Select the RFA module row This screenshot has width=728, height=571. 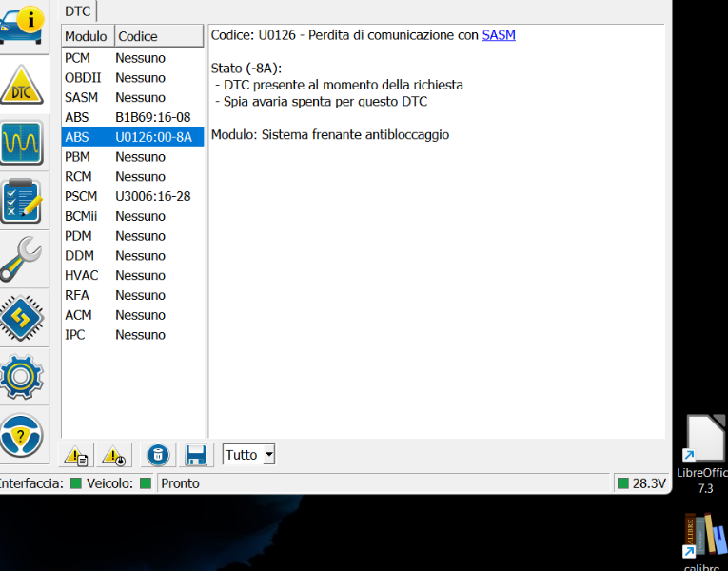coord(133,295)
